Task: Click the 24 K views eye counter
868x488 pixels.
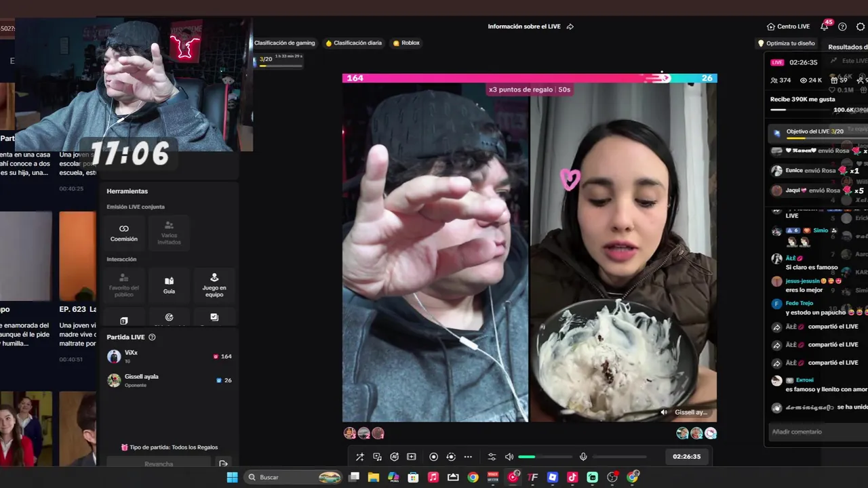Action: pyautogui.click(x=812, y=80)
